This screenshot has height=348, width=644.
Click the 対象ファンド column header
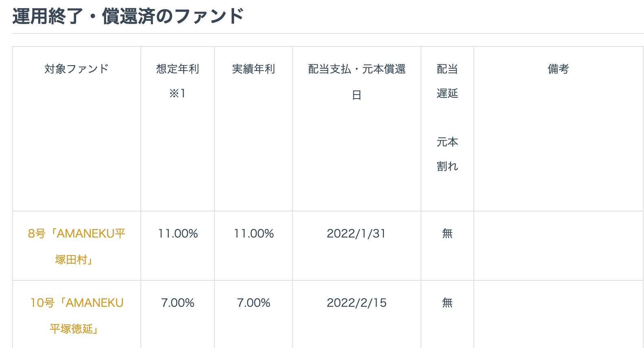[x=77, y=69]
